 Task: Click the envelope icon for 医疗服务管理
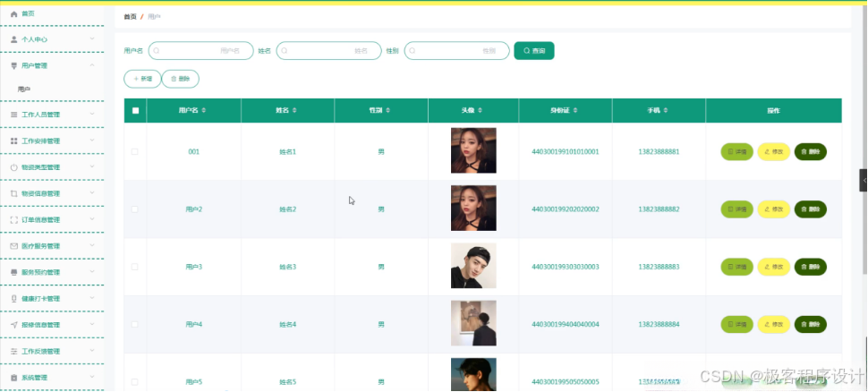(14, 246)
